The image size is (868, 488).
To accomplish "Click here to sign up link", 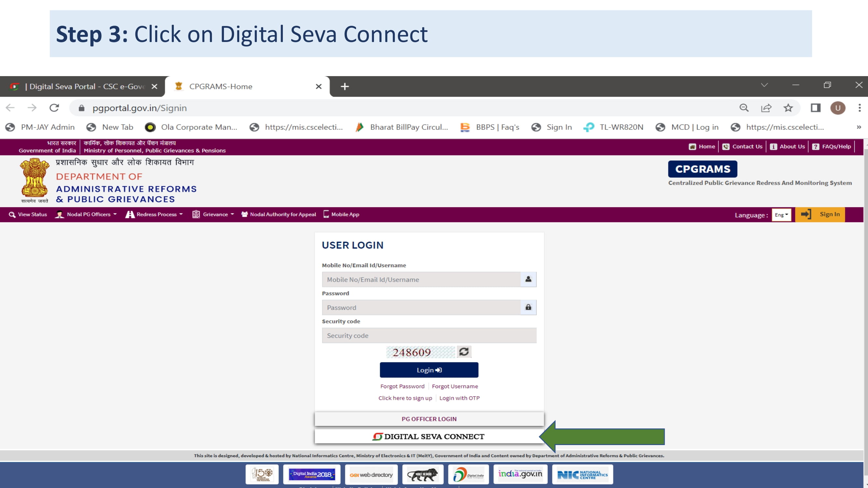I will pyautogui.click(x=405, y=398).
